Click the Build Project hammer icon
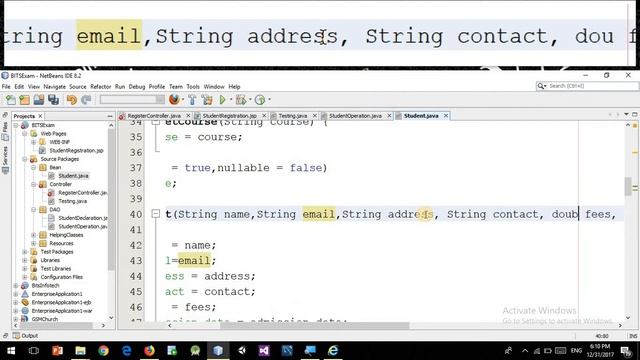640x360 pixels. click(192, 100)
